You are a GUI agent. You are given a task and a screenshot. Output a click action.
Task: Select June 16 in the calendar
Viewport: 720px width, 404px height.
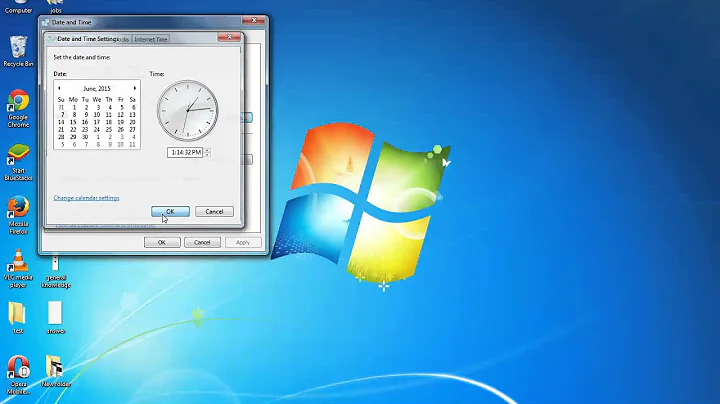pyautogui.click(x=85, y=122)
